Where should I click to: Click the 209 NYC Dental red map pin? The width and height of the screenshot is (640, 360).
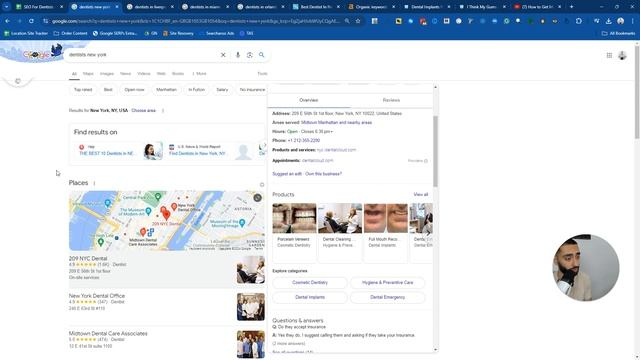[x=167, y=216]
